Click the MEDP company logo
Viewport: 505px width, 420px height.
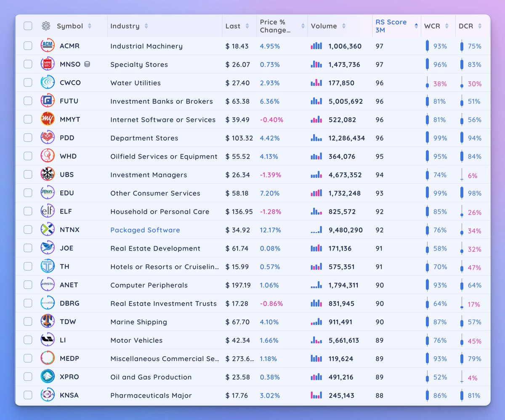point(48,359)
